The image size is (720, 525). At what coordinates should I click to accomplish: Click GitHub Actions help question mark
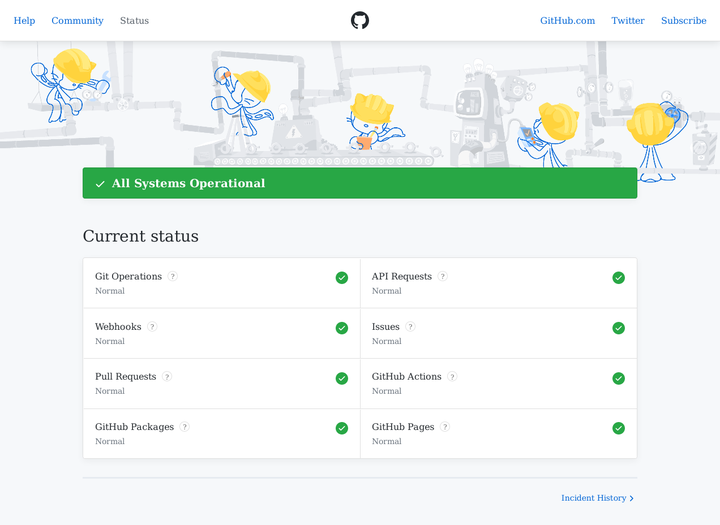pos(452,377)
